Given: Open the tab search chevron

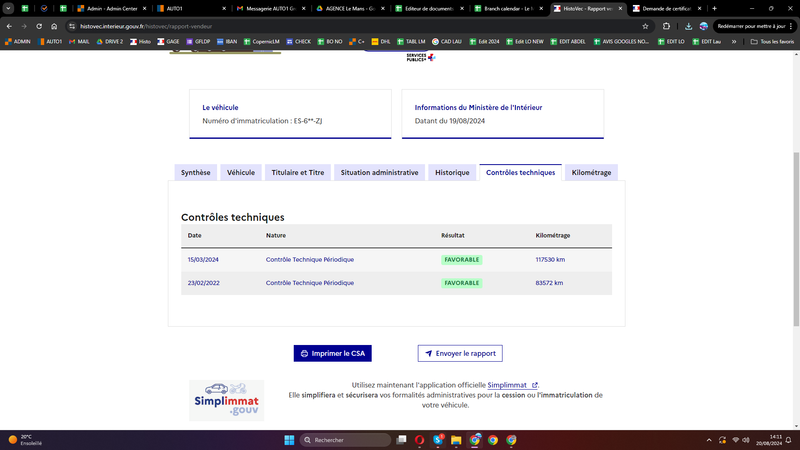Looking at the screenshot, I should pyautogui.click(x=8, y=9).
